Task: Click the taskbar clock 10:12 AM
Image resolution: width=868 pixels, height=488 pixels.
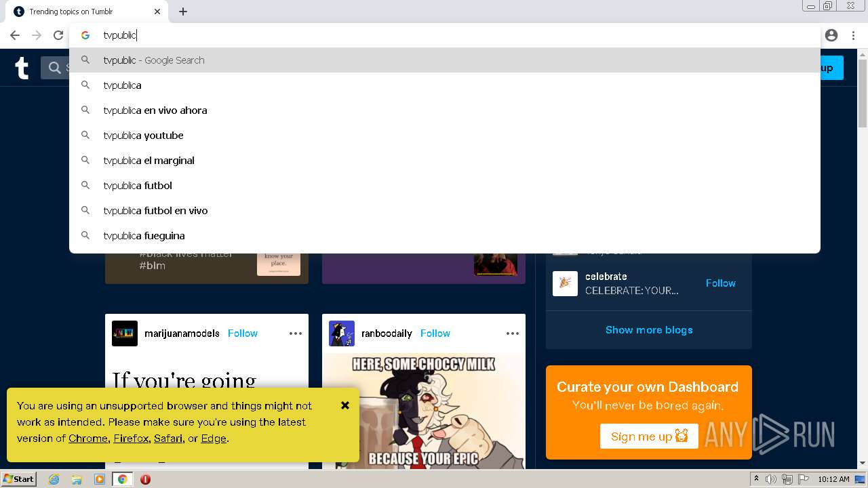Action: pos(833,479)
